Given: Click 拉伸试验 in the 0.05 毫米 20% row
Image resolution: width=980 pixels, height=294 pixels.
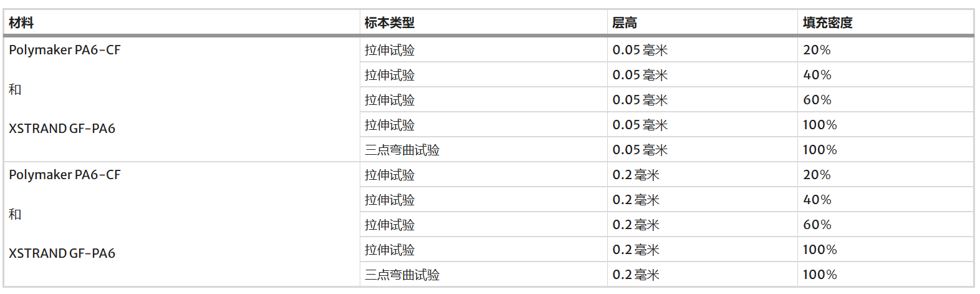Looking at the screenshot, I should click(x=390, y=50).
